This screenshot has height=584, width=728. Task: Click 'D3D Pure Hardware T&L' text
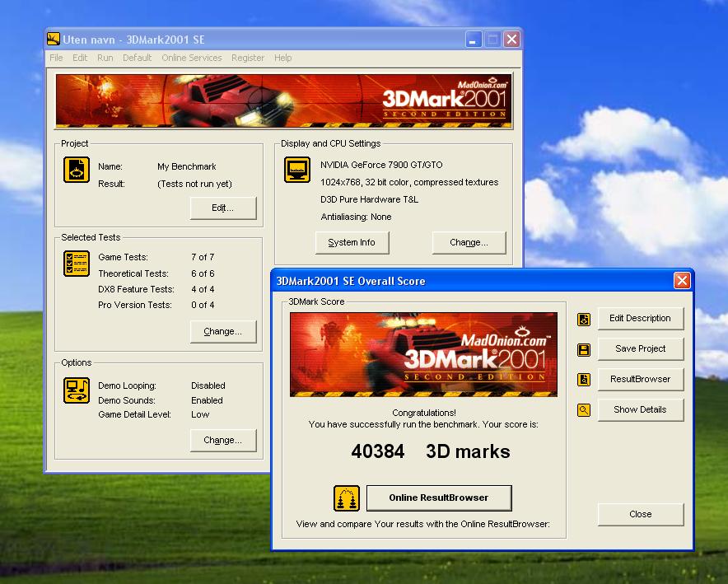tap(369, 199)
